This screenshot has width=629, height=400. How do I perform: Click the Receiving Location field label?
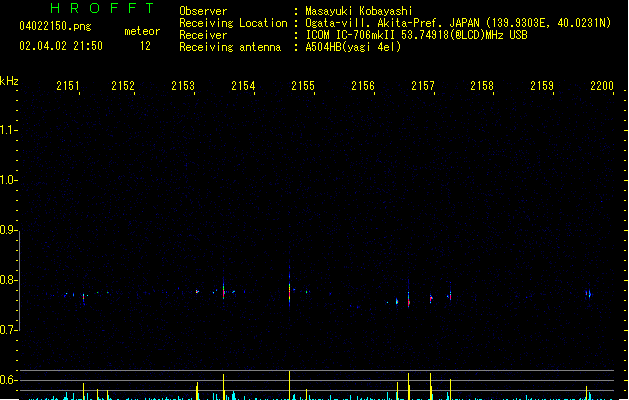pyautogui.click(x=233, y=23)
